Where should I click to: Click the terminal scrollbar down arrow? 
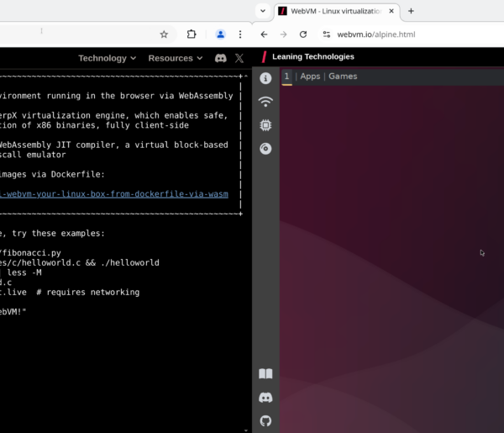[246, 430]
